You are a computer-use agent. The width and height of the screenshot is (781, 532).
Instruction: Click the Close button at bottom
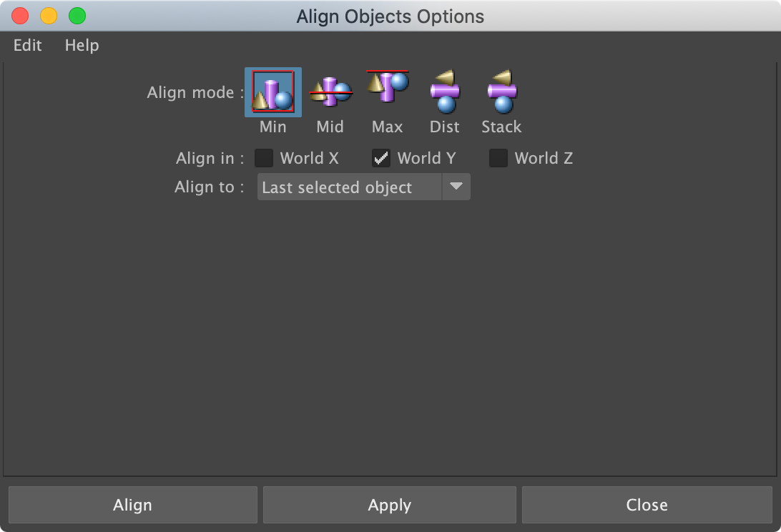coord(647,505)
